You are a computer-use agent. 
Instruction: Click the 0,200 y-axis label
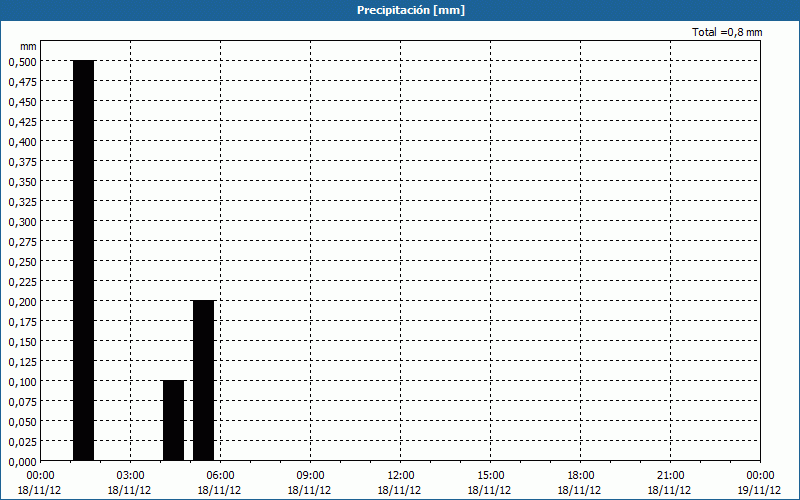point(23,302)
